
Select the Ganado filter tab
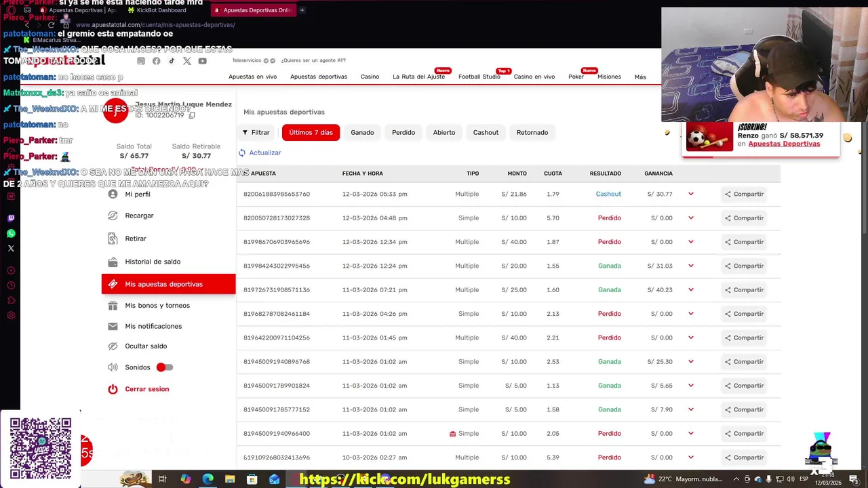tap(362, 132)
